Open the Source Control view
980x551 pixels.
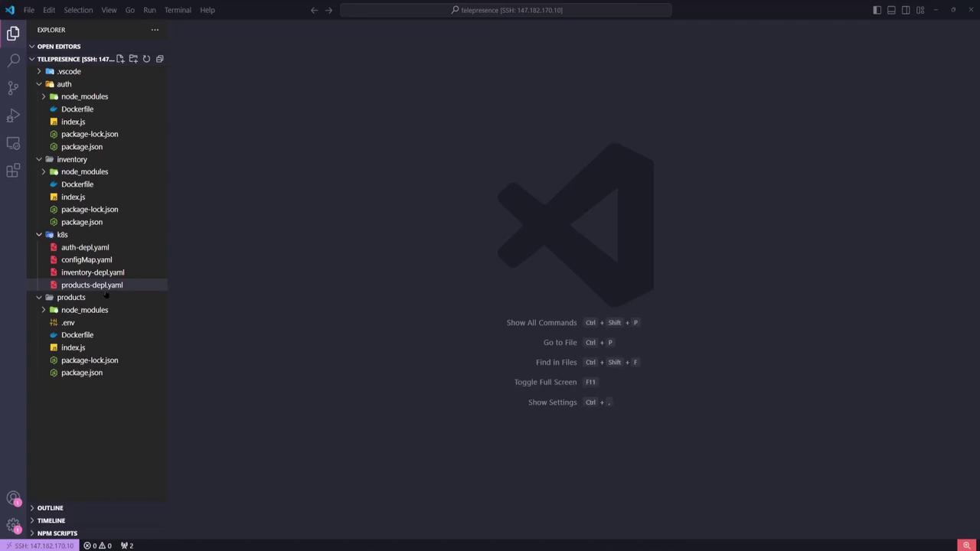[x=13, y=88]
